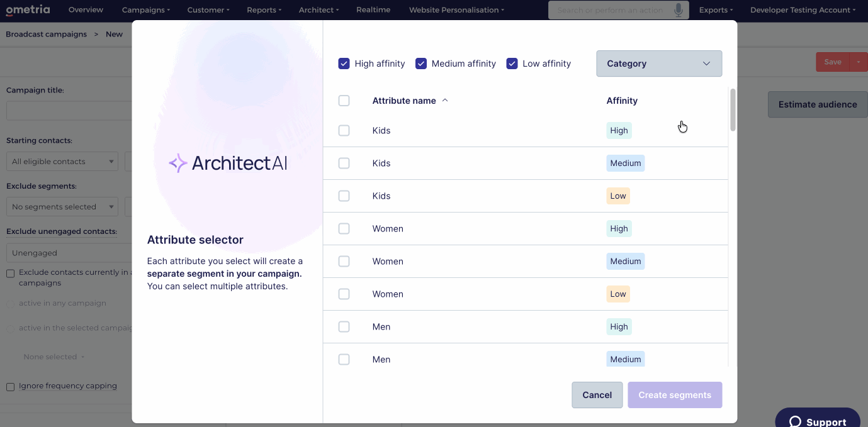Click the High badge in first Kids row
The image size is (868, 427).
click(619, 131)
